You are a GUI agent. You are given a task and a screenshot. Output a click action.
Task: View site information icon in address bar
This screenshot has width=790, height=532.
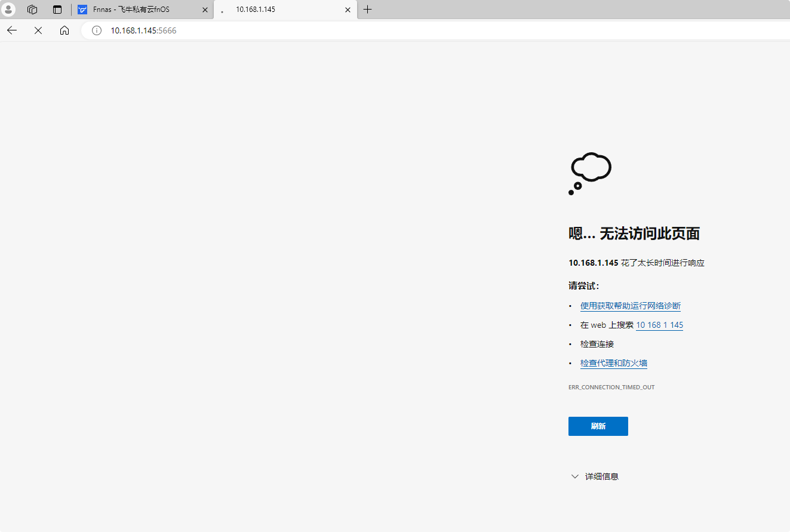click(97, 30)
